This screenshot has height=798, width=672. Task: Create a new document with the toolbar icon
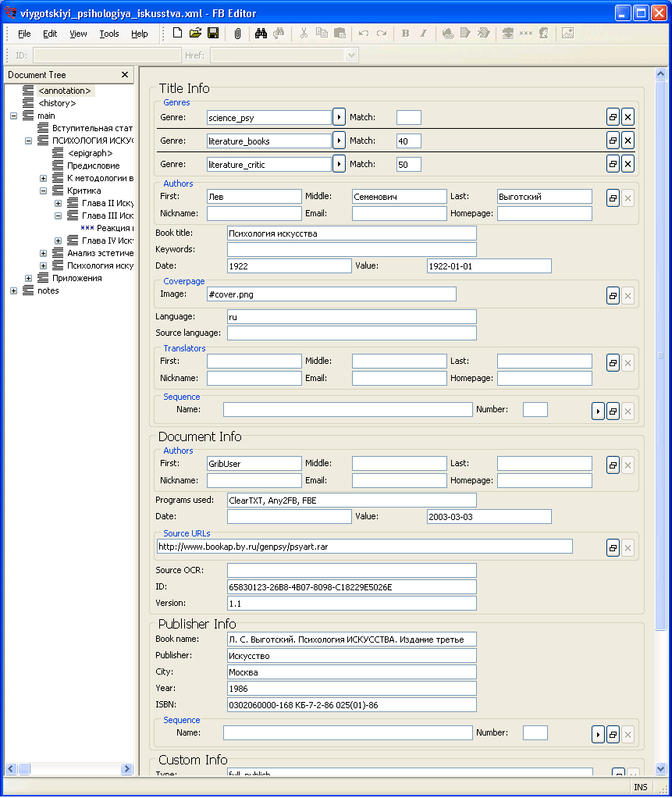[x=177, y=34]
